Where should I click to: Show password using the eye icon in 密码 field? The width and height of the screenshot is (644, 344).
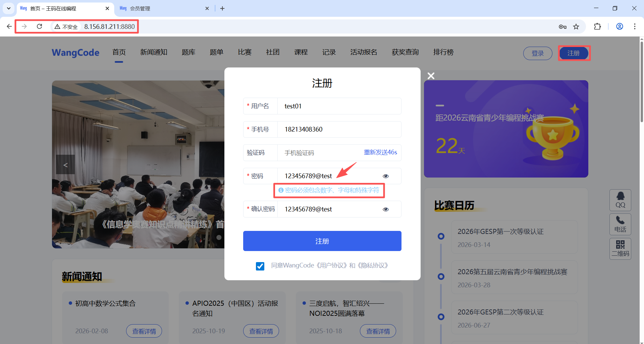[x=386, y=176]
